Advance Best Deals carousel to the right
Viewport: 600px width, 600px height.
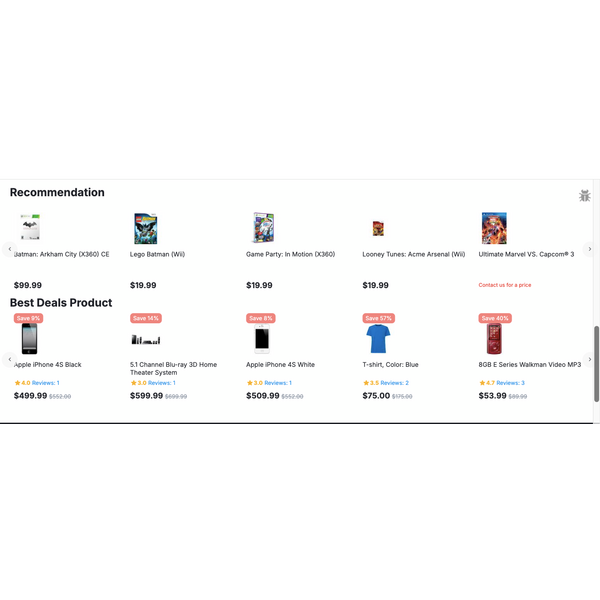[x=589, y=359]
